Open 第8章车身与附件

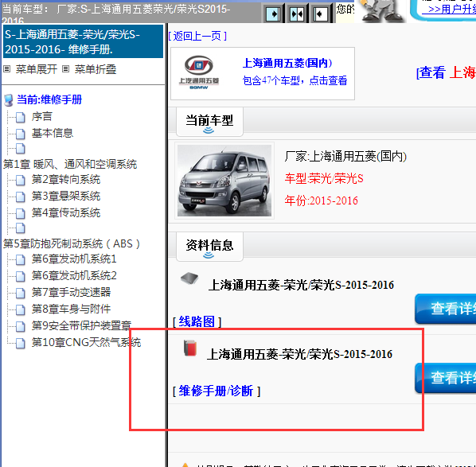coord(72,309)
